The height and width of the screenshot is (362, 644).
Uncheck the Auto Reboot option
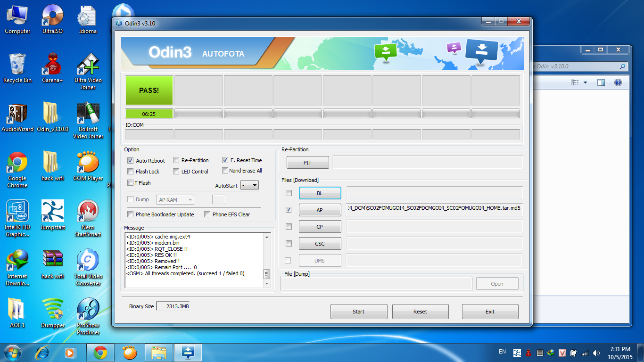(131, 161)
